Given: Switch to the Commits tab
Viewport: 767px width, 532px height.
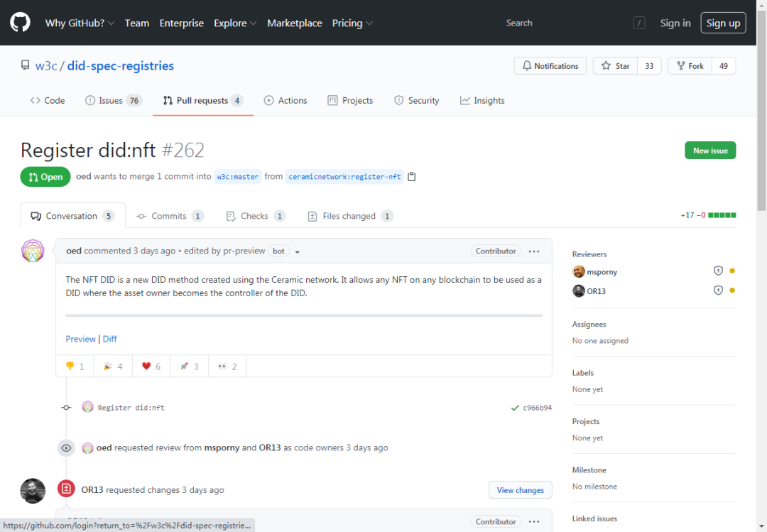Looking at the screenshot, I should tap(170, 216).
